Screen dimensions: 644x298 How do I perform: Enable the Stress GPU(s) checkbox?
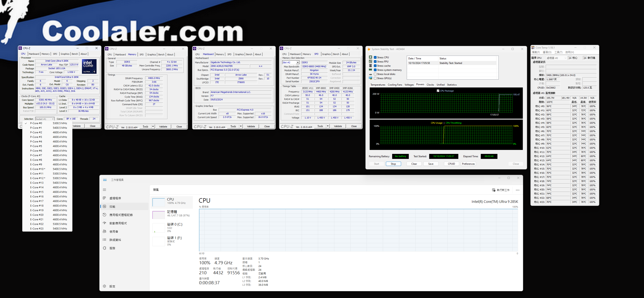pyautogui.click(x=375, y=78)
